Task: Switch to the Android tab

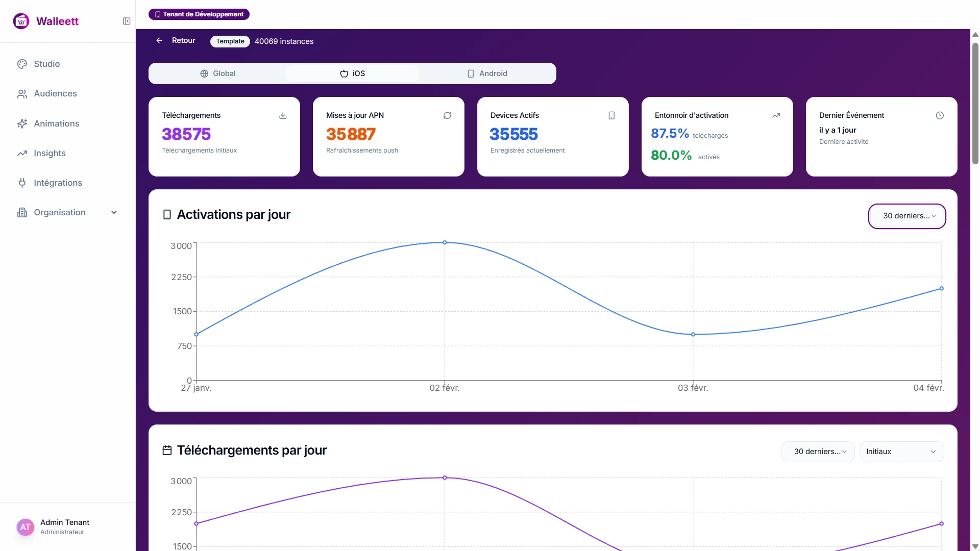Action: point(487,73)
